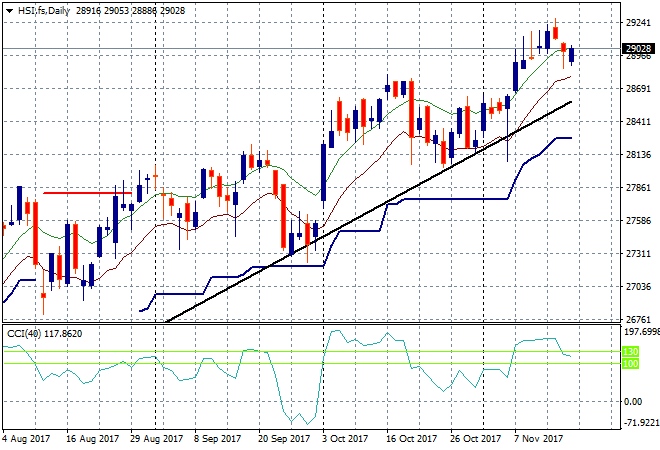The height and width of the screenshot is (450, 660).
Task: Click the 20 Sep 2017 date label
Action: 284,439
